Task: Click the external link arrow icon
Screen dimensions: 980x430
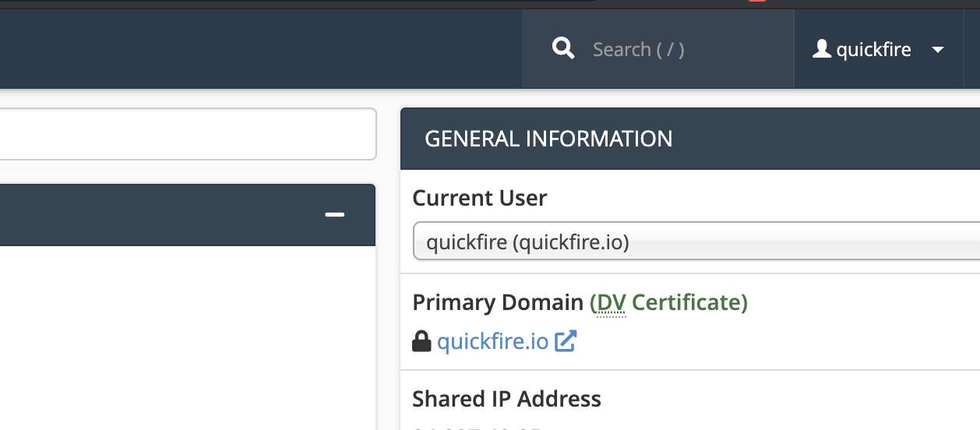Action: tap(566, 341)
